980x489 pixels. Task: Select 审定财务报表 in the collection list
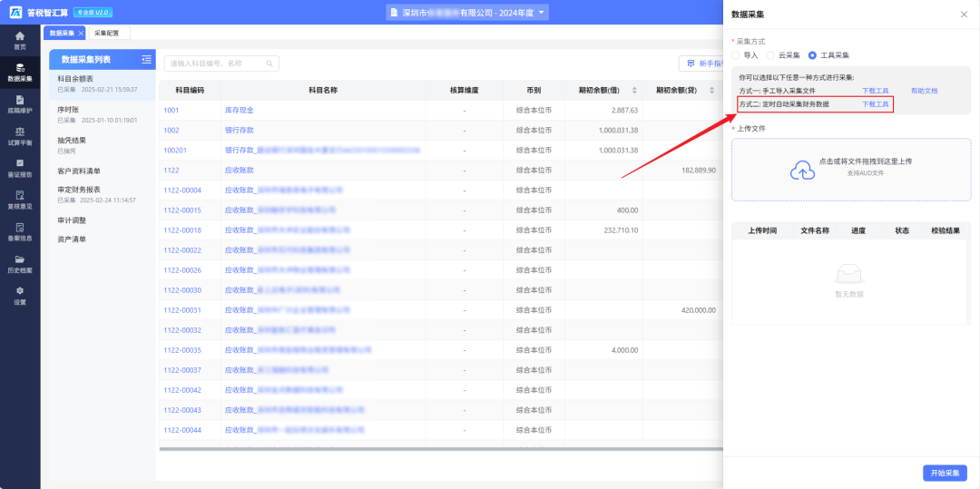pos(103,194)
